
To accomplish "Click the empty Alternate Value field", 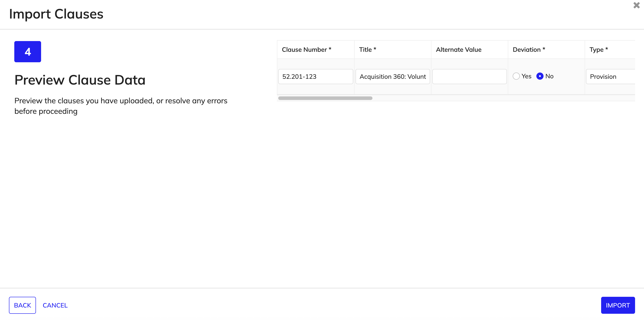I will (x=469, y=77).
